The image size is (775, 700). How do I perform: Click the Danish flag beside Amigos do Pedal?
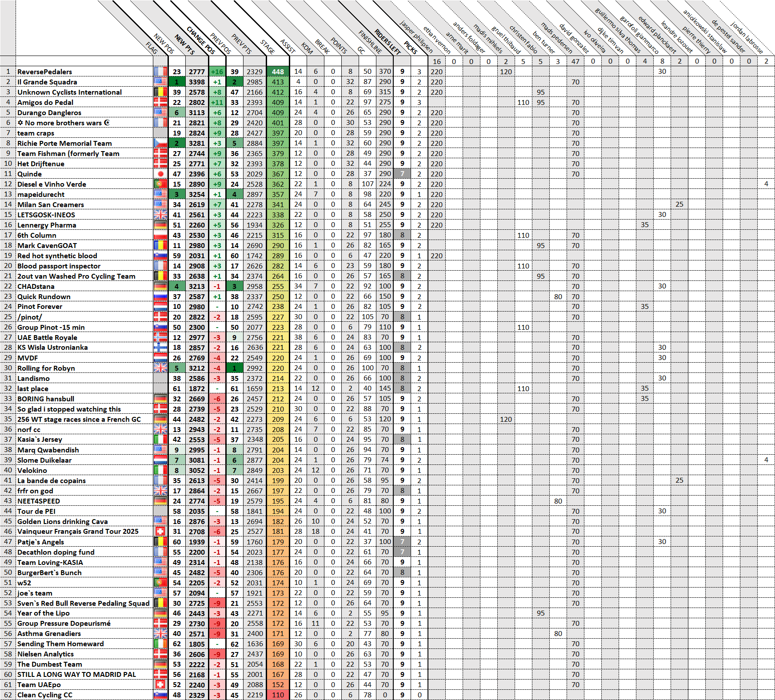tap(160, 102)
